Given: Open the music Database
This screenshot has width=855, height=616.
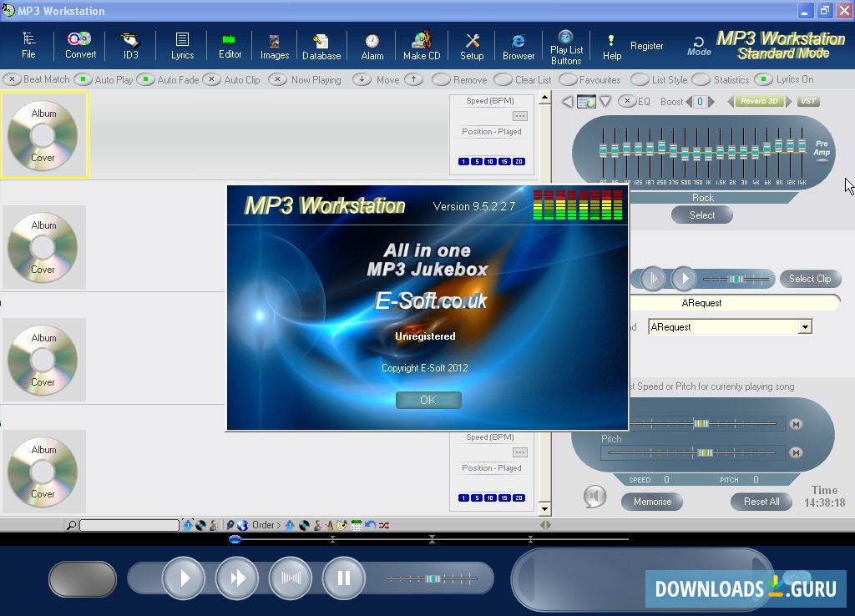Looking at the screenshot, I should tap(321, 45).
